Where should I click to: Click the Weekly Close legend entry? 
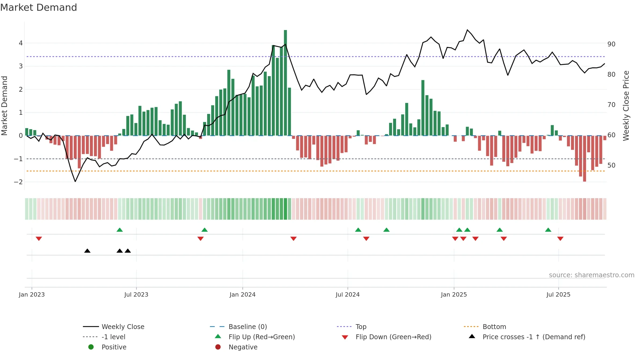114,327
